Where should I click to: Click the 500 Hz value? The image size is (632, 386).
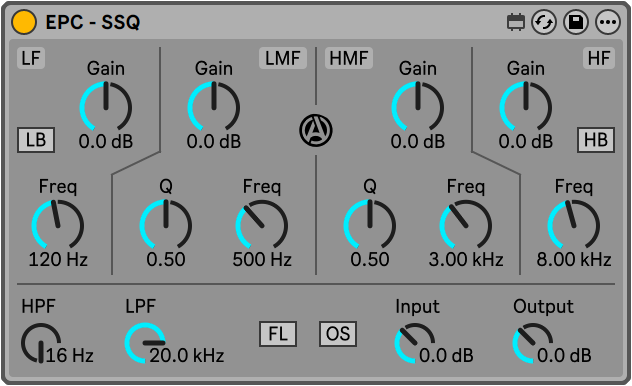coord(262,259)
